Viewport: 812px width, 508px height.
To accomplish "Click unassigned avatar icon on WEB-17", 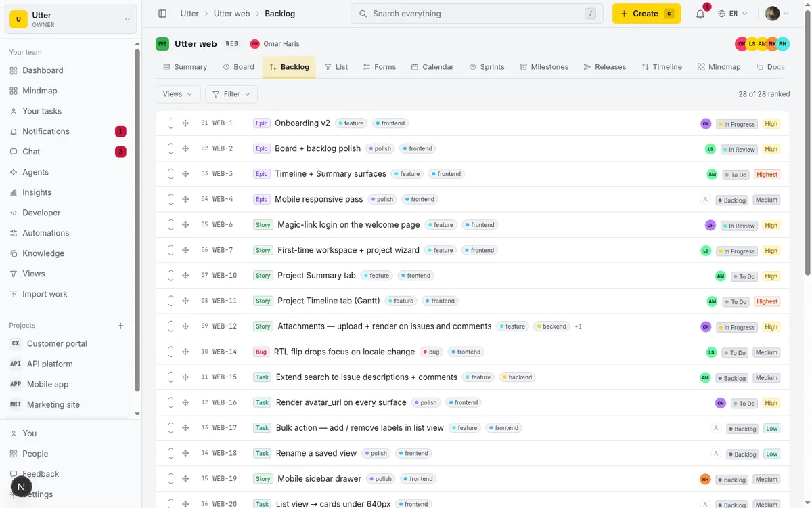I will [716, 428].
